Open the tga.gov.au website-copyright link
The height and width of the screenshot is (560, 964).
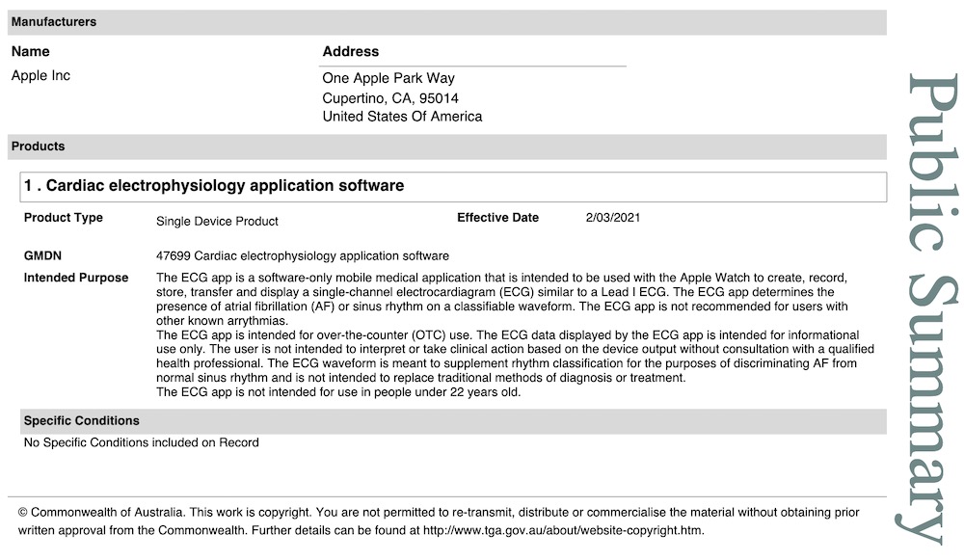(564, 530)
